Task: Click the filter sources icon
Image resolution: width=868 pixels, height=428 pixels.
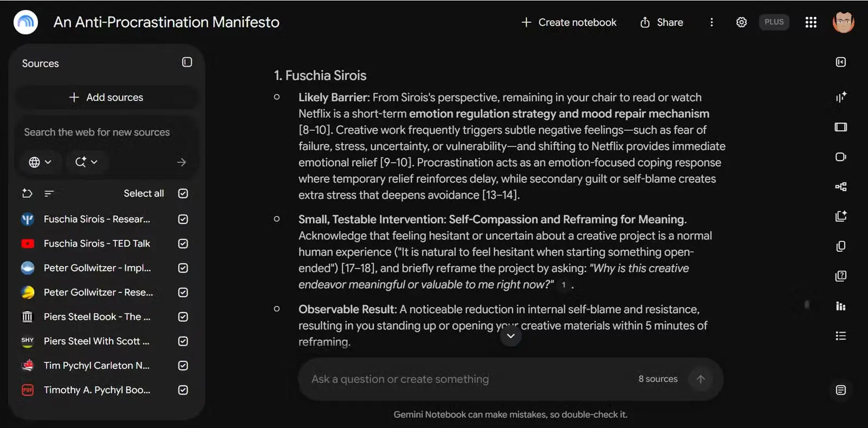Action: [x=49, y=194]
